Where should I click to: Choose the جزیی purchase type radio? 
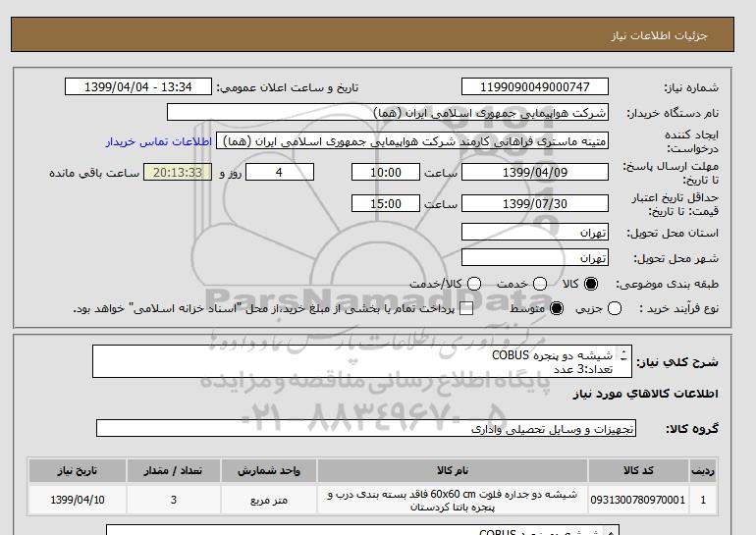(615, 308)
